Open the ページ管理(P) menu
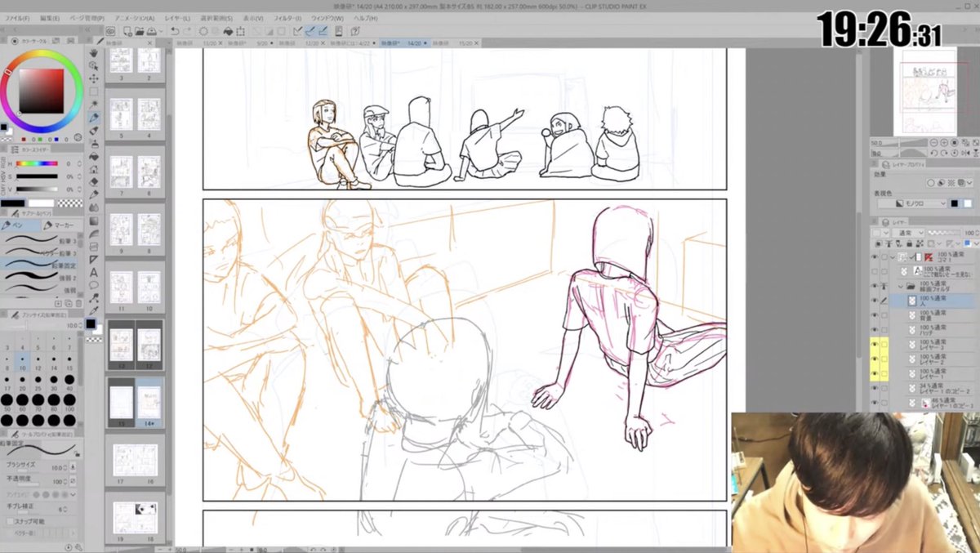The image size is (980, 553). point(86,18)
